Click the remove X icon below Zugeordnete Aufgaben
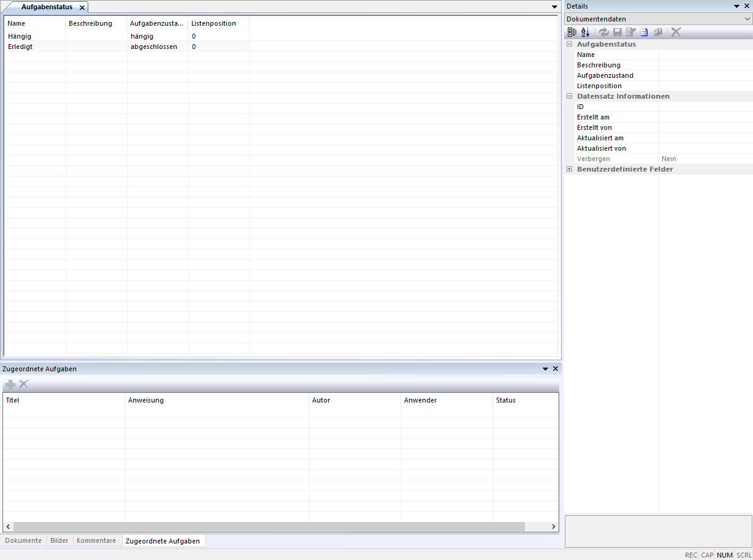Screen dimensions: 753x560 24,384
